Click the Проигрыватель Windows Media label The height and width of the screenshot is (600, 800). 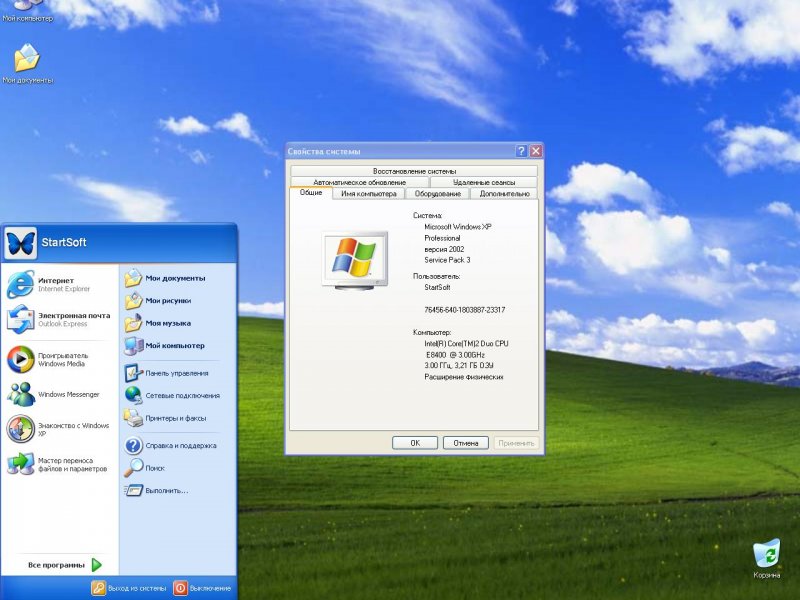click(x=63, y=359)
